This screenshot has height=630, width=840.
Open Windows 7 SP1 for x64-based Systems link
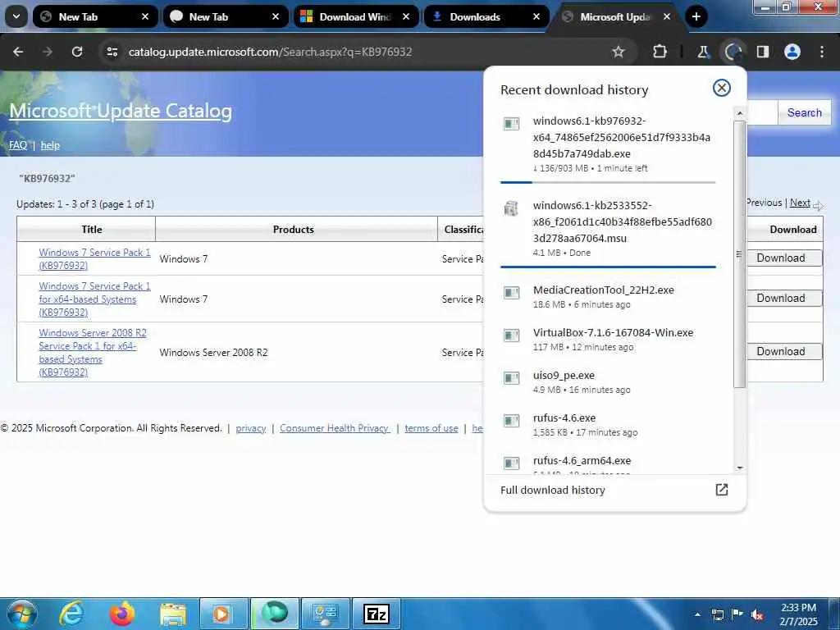click(x=94, y=299)
